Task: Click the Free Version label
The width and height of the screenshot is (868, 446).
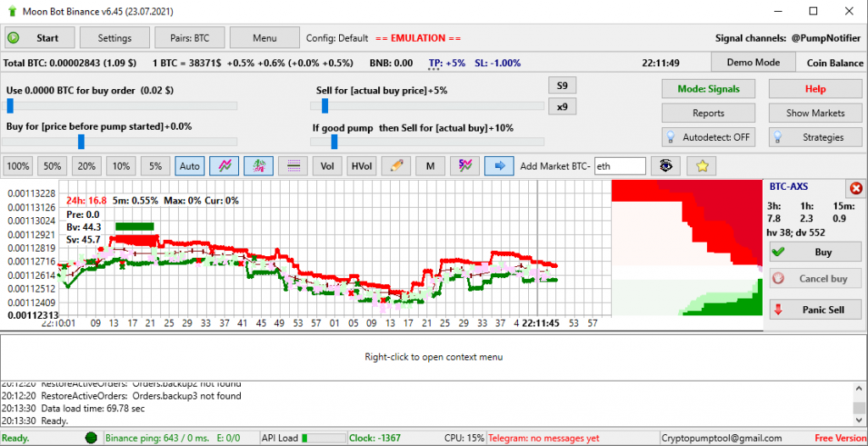Action: [x=839, y=438]
